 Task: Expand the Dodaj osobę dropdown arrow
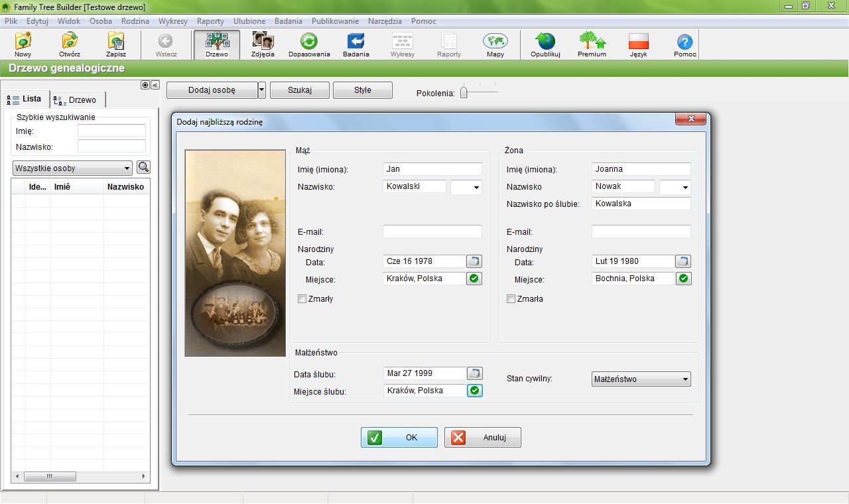(261, 90)
